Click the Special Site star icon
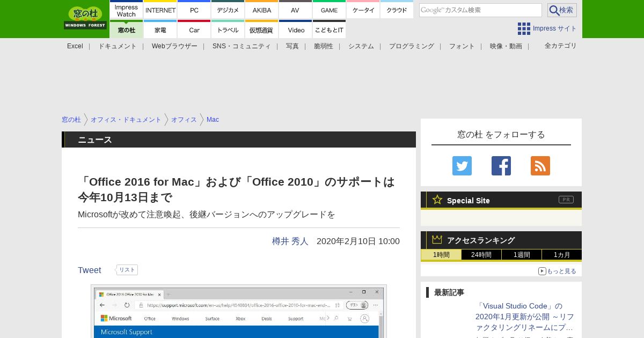 437,200
